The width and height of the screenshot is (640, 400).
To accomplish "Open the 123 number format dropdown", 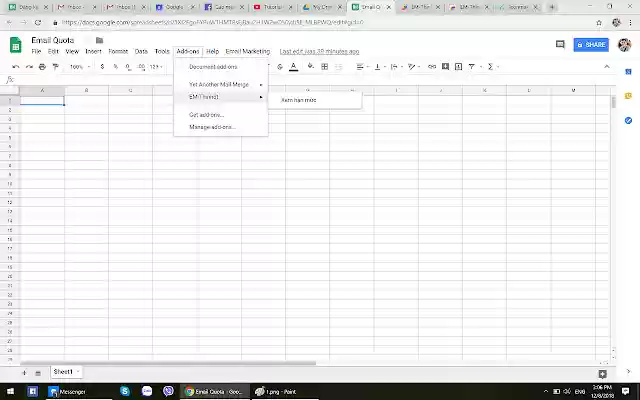I will (156, 67).
